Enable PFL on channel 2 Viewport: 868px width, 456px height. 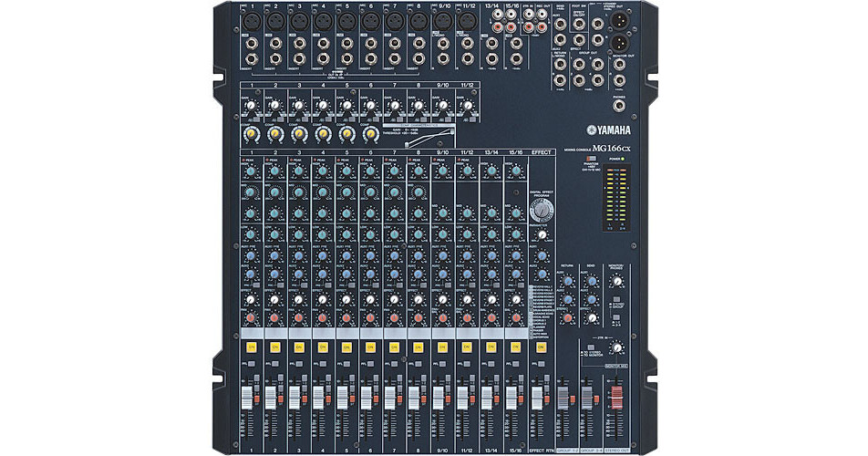click(x=275, y=364)
